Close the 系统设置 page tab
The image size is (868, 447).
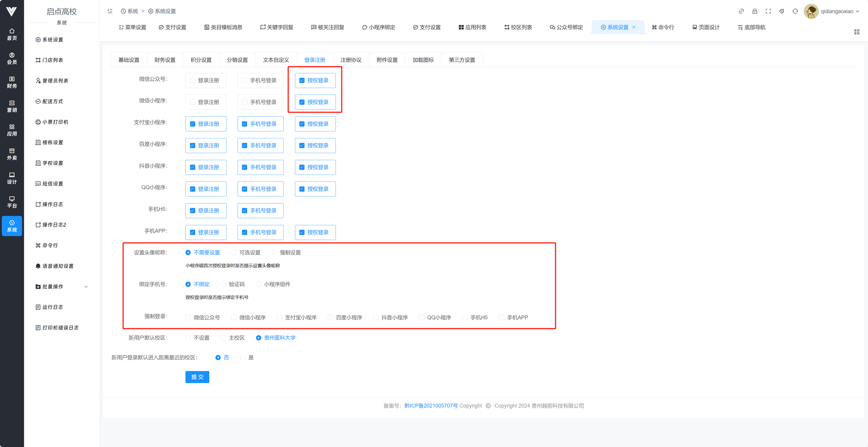[634, 27]
